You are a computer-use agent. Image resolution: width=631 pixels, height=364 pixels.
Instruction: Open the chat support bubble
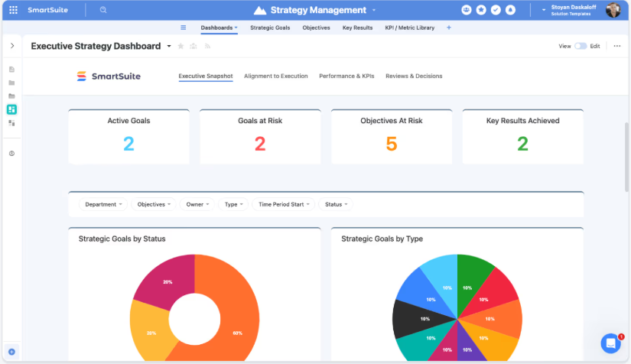pos(611,343)
